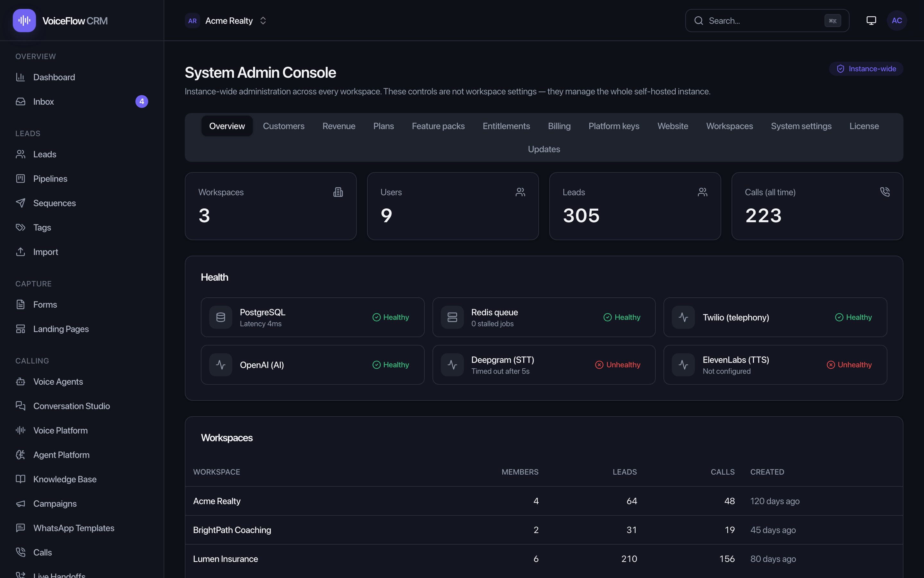Screen dimensions: 924x578
Task: Click the Inbox unread badge showing 4
Action: coord(142,102)
